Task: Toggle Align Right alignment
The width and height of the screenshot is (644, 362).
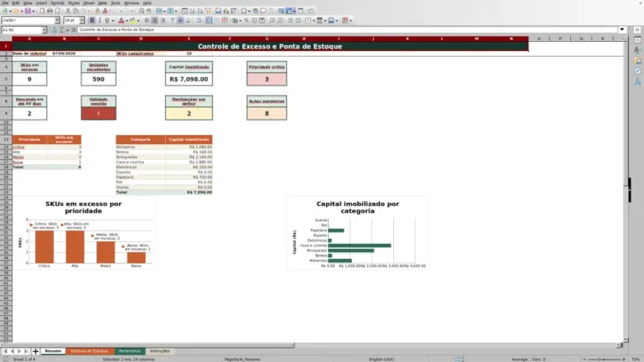Action: click(163, 20)
